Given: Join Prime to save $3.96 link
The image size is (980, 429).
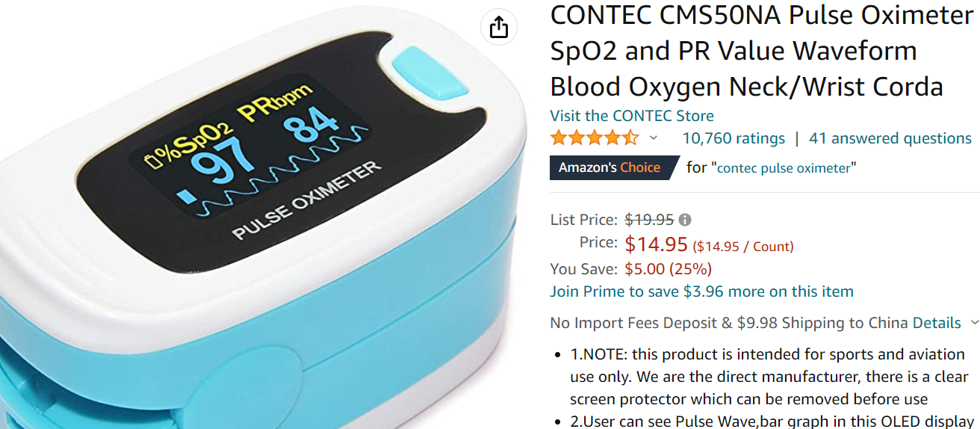Looking at the screenshot, I should click(701, 291).
